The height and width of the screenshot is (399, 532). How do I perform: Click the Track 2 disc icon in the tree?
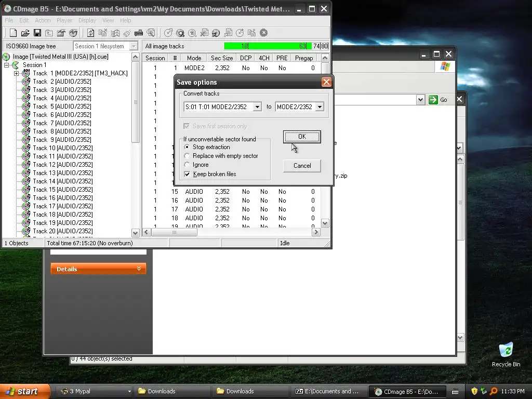26,82
